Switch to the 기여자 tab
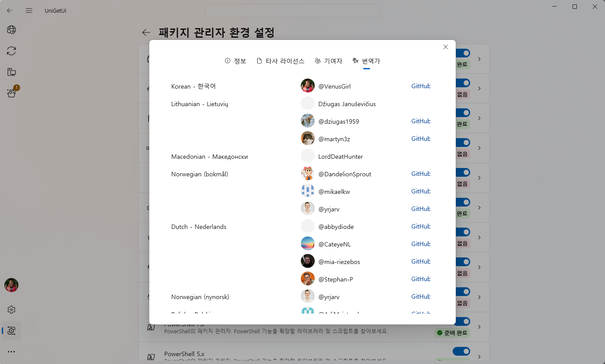The height and width of the screenshot is (364, 605). (329, 61)
